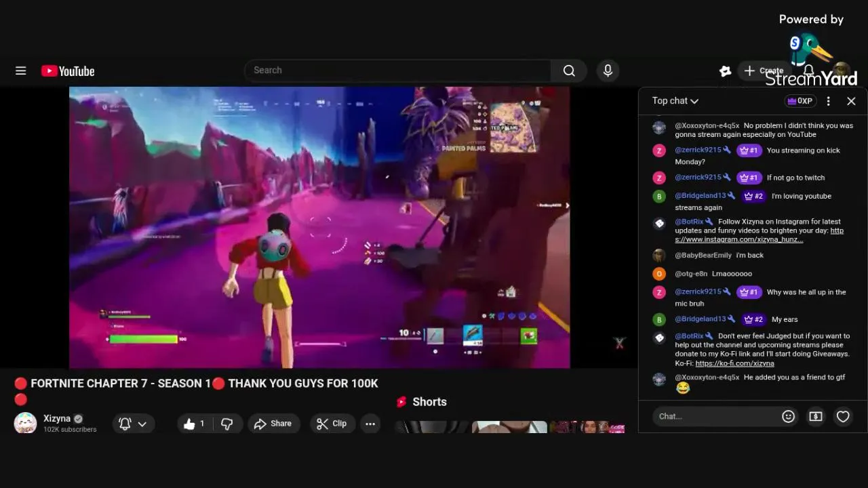Open the YouTube hamburger guide menu

[x=21, y=70]
